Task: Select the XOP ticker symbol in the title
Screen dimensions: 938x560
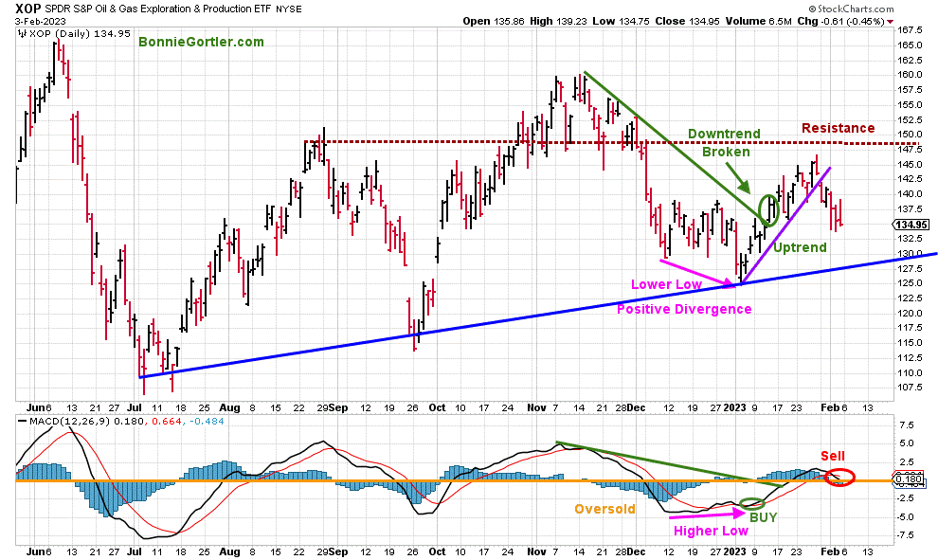Action: click(28, 9)
